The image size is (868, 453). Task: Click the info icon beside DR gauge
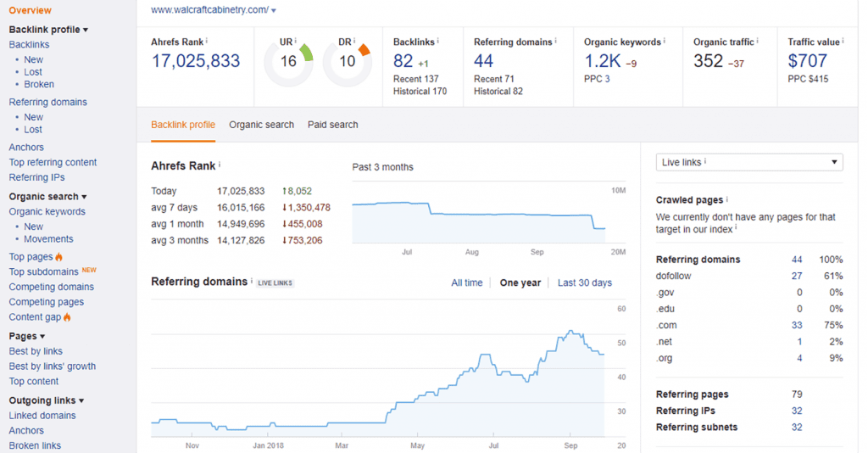click(x=354, y=41)
